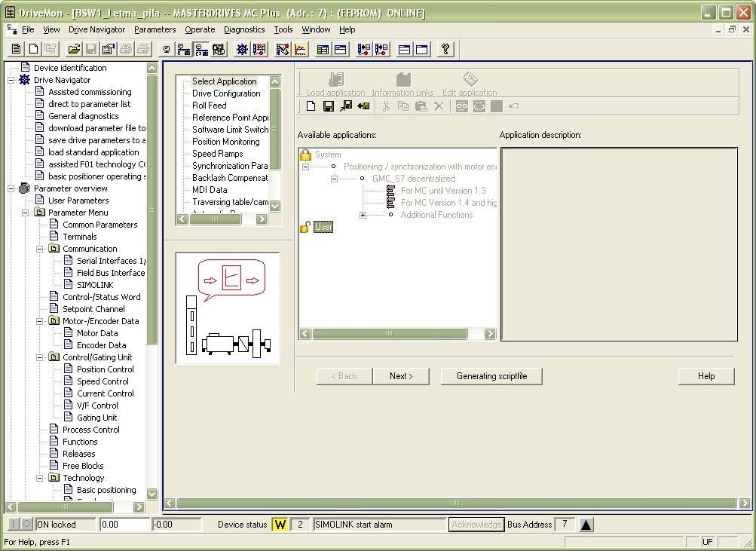Click the floppy-with-arrow save-as icon
The width and height of the screenshot is (756, 551).
346,106
